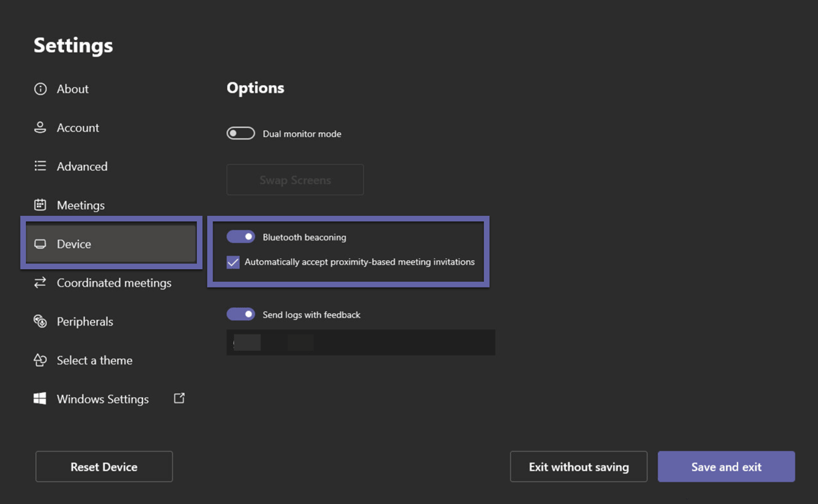This screenshot has height=504, width=818.
Task: Click the Reset Device button
Action: pos(104,467)
